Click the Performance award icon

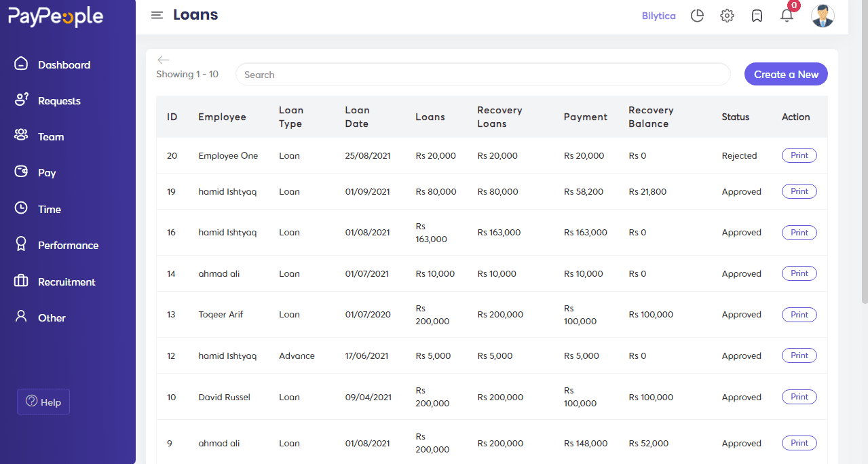click(x=21, y=244)
